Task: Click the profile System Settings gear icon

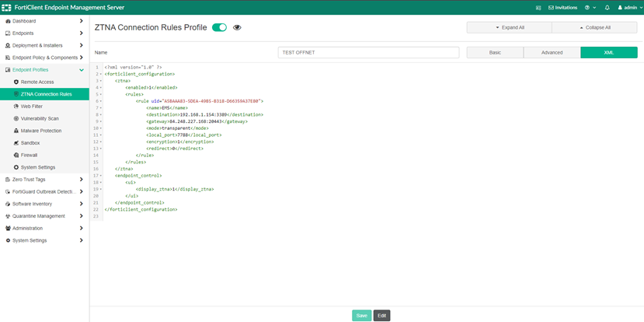Action: [16, 167]
